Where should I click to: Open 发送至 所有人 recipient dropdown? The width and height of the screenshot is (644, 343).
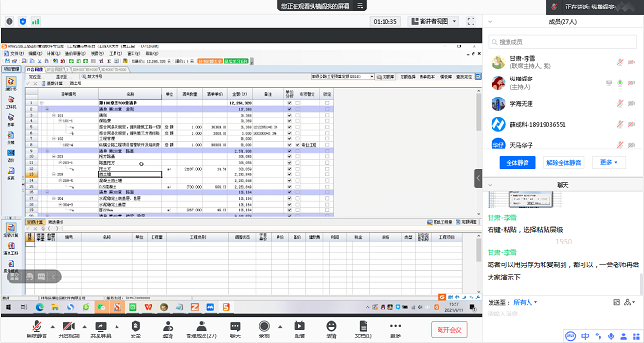[x=526, y=302]
